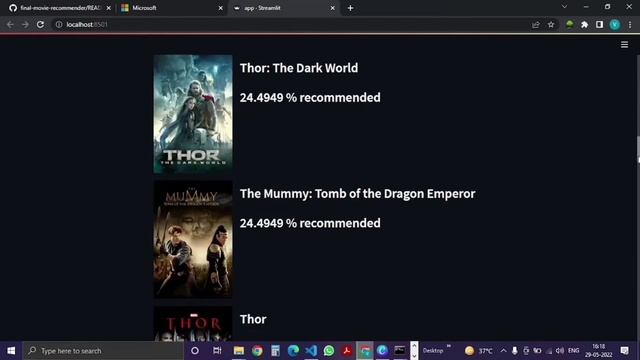
Task: Expand the tab search dropdown
Action: click(x=564, y=7)
